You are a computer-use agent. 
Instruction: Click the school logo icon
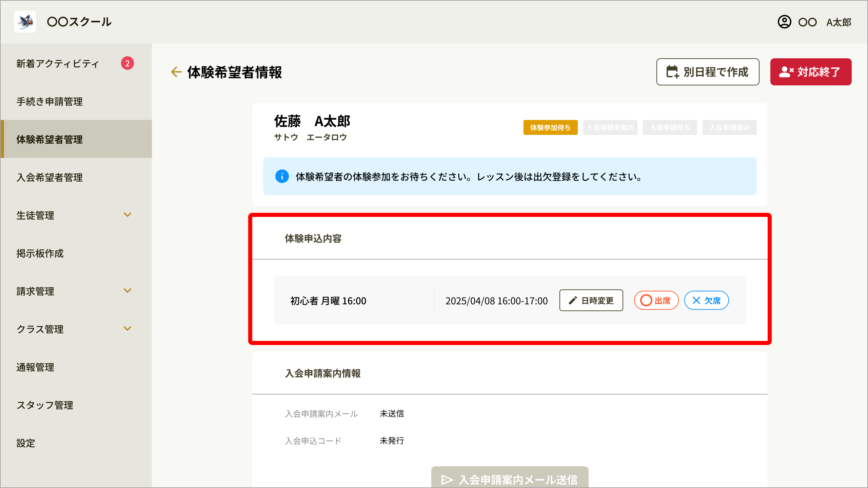tap(25, 22)
